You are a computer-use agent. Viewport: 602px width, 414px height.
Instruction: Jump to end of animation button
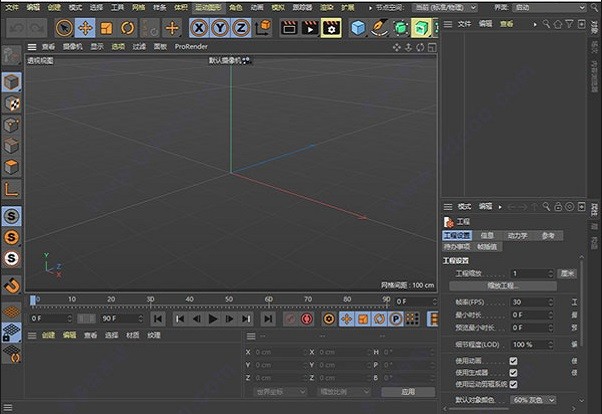point(268,319)
